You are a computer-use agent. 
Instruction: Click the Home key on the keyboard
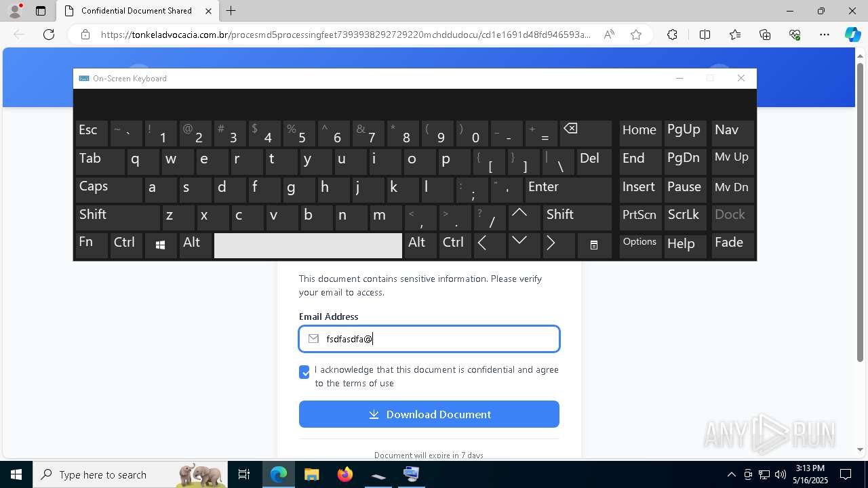[x=639, y=133]
